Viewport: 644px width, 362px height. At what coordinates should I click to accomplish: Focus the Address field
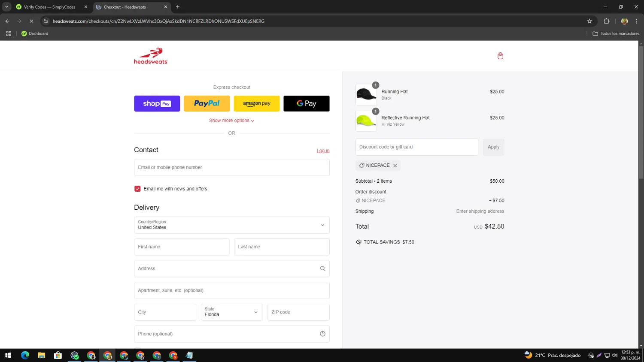(232, 268)
